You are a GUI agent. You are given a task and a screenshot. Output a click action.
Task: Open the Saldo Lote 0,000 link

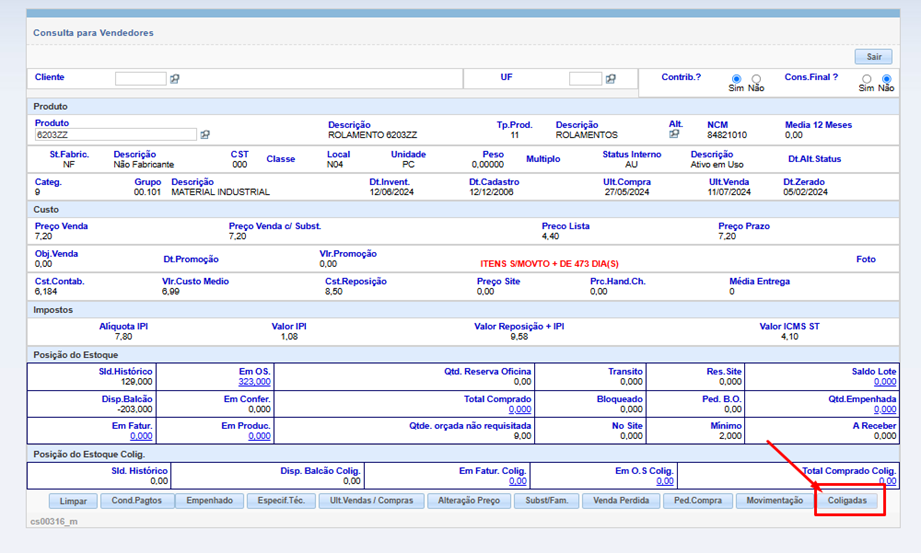(x=885, y=382)
